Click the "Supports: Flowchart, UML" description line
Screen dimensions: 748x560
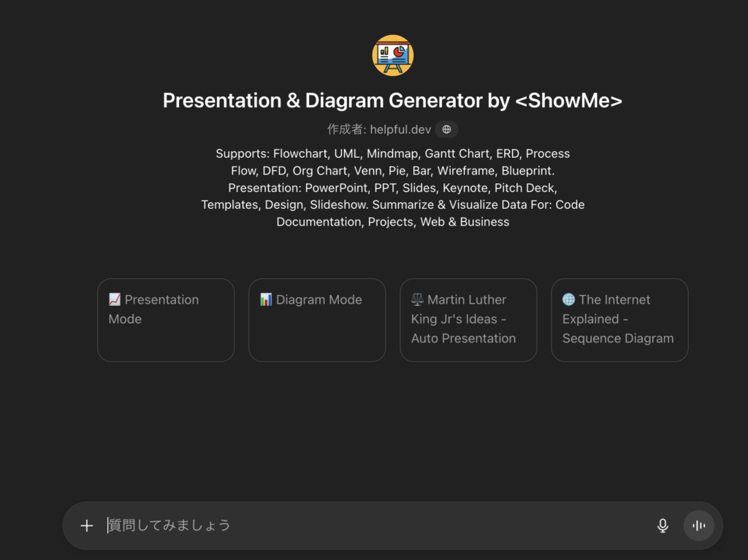pos(392,153)
